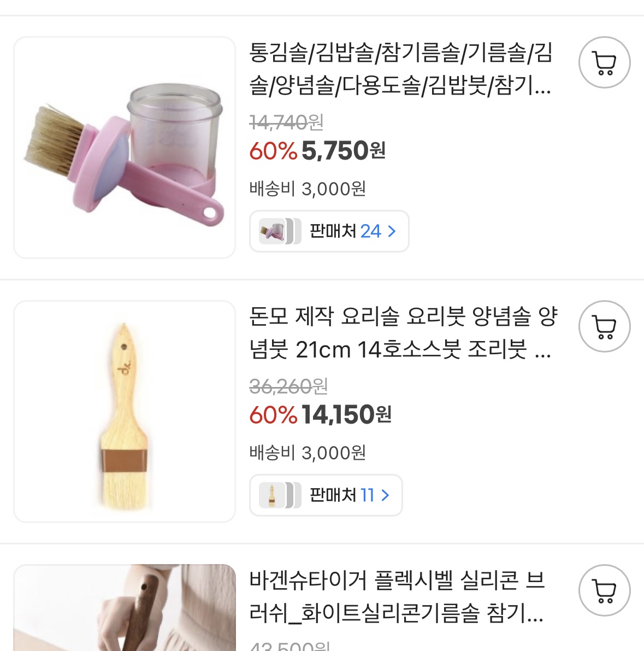
Task: Click the chevron next to 판매처 24
Action: (x=392, y=231)
